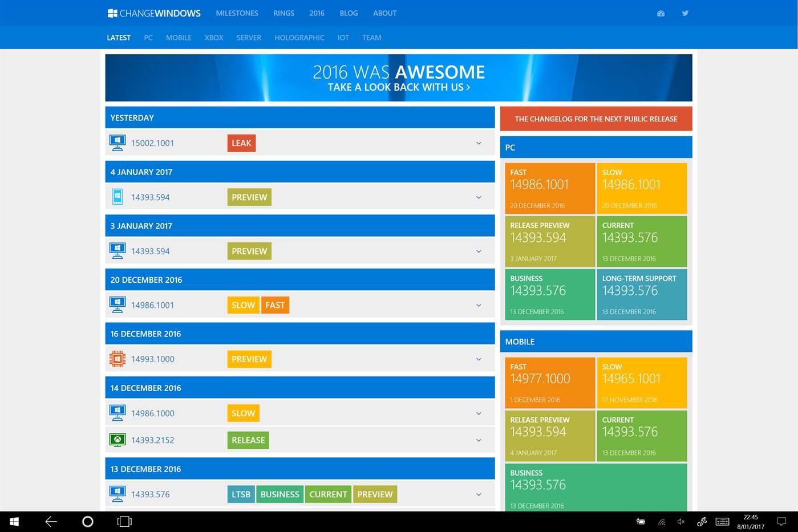
Task: Open build number 14993.1000 link
Action: pos(153,359)
